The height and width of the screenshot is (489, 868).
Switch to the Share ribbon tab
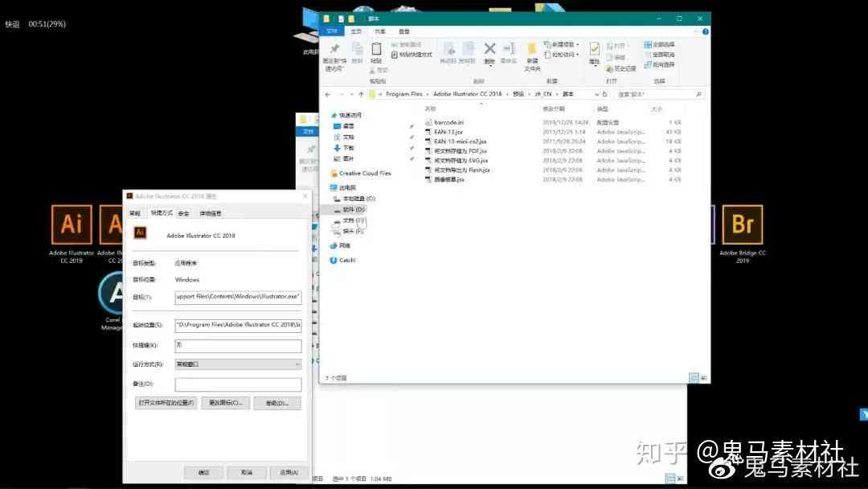click(379, 31)
